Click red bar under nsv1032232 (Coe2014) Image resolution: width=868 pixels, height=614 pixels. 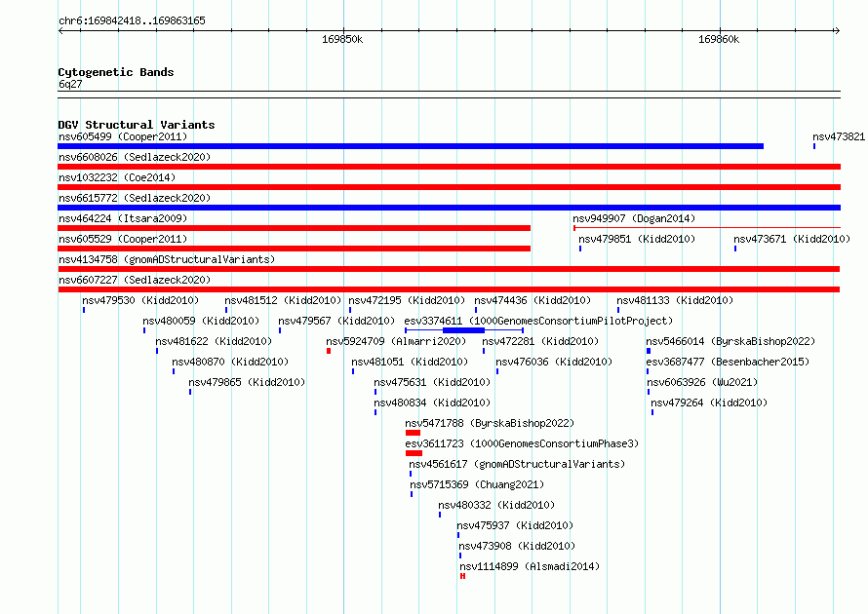point(449,187)
